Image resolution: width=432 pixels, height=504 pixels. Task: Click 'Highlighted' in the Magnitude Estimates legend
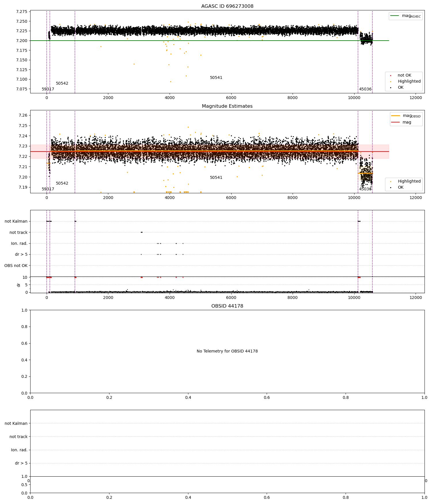[409, 181]
